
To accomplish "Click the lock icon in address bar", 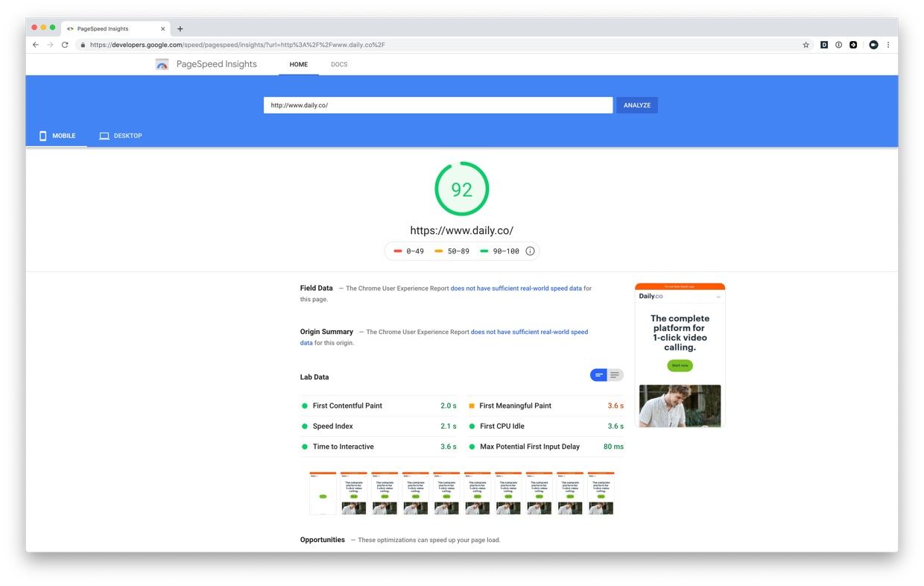I will click(83, 45).
